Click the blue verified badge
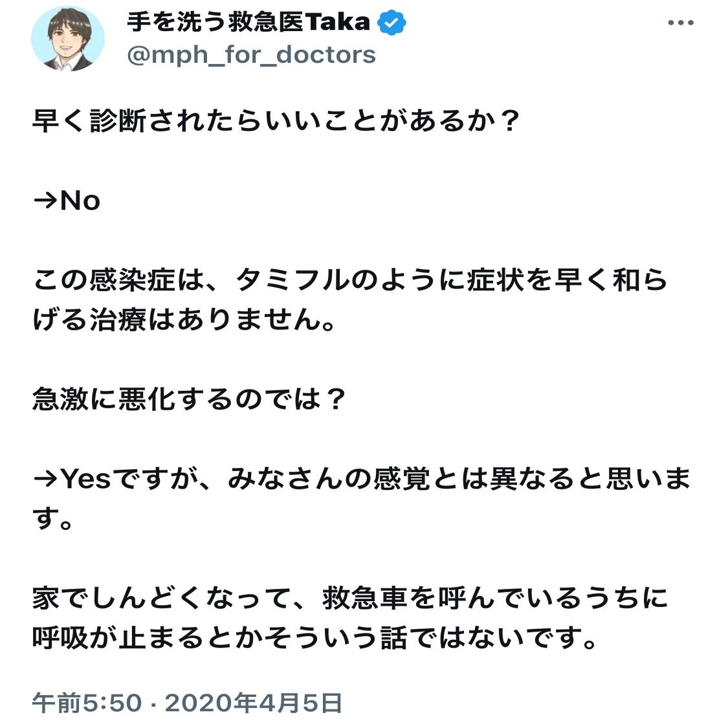This screenshot has height=728, width=728. click(392, 22)
